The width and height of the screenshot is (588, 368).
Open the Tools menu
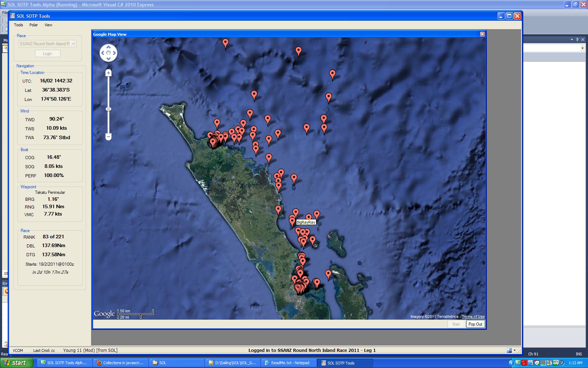(x=19, y=25)
